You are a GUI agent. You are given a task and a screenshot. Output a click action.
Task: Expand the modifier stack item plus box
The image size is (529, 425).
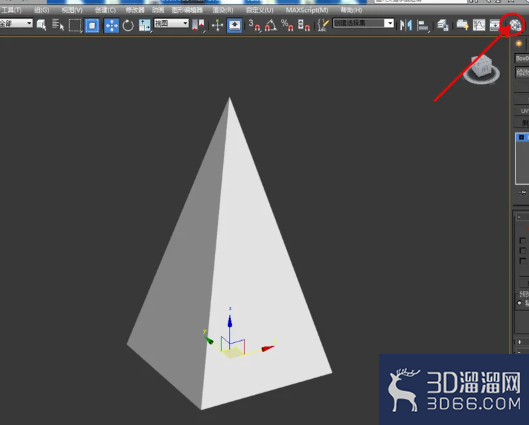click(522, 137)
